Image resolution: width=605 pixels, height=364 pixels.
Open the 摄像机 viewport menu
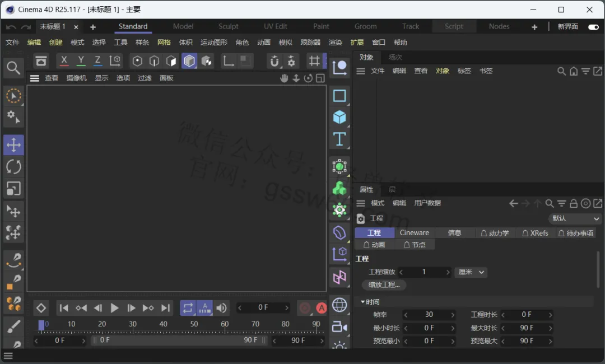(76, 78)
